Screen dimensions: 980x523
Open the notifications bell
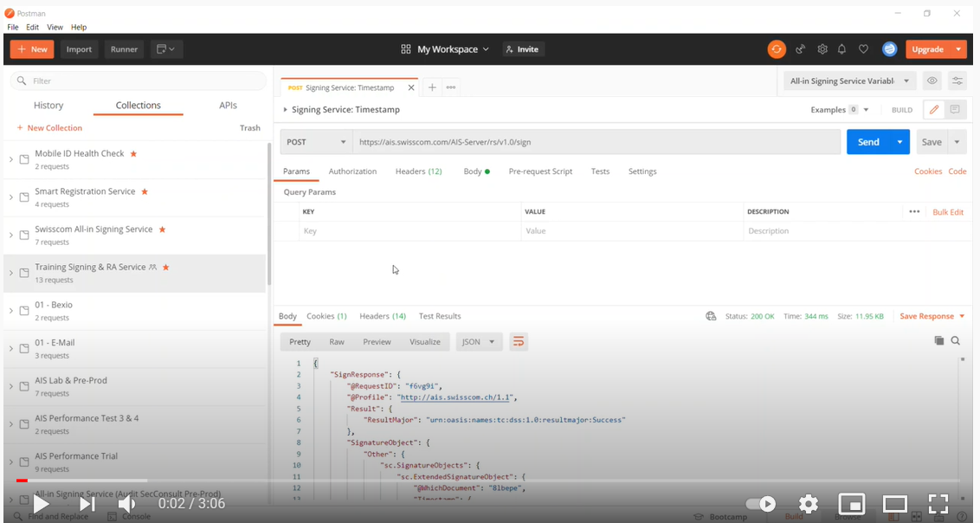[x=842, y=49]
